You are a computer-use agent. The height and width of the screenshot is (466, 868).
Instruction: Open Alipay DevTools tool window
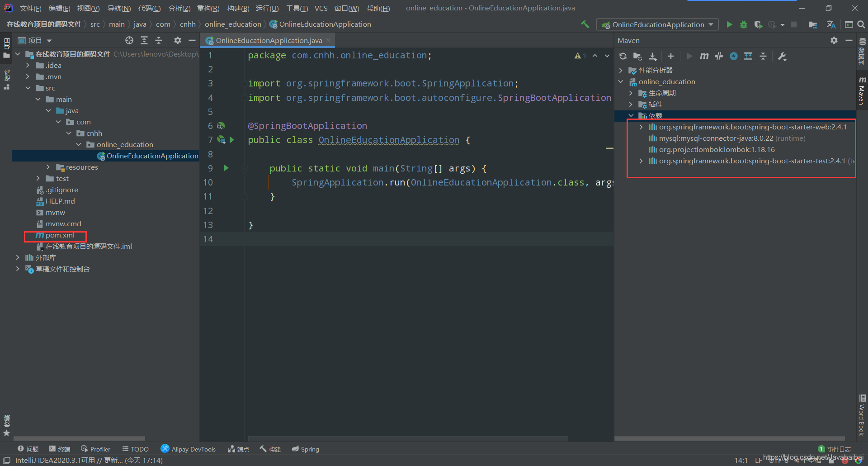tap(188, 449)
